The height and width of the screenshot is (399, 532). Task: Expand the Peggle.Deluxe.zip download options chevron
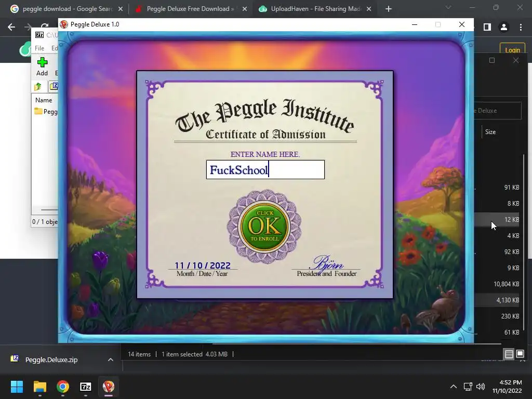point(110,360)
